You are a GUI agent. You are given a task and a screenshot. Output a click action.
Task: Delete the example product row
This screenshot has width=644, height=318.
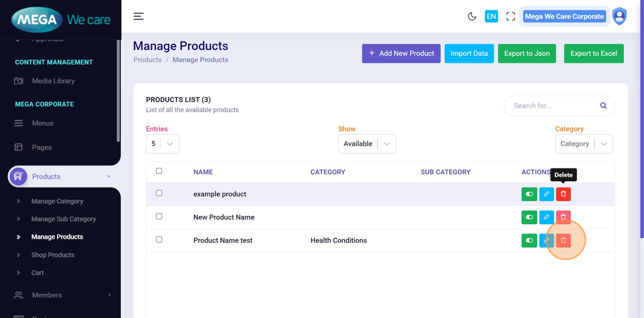[x=563, y=194]
